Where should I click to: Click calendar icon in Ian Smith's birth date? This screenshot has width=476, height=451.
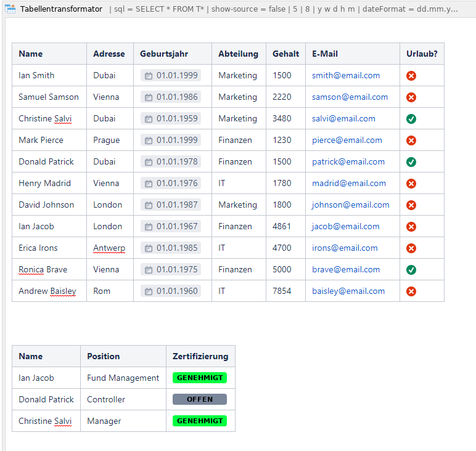(149, 76)
